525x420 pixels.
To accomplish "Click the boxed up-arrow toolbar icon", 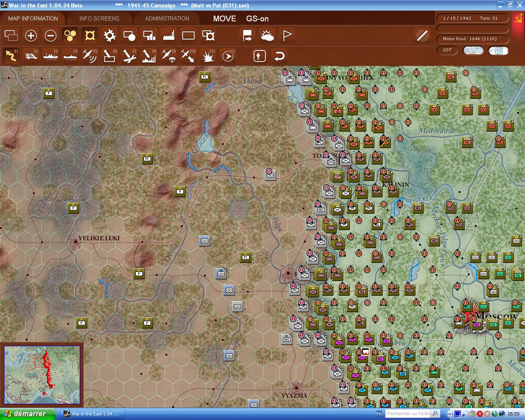I will (x=259, y=56).
